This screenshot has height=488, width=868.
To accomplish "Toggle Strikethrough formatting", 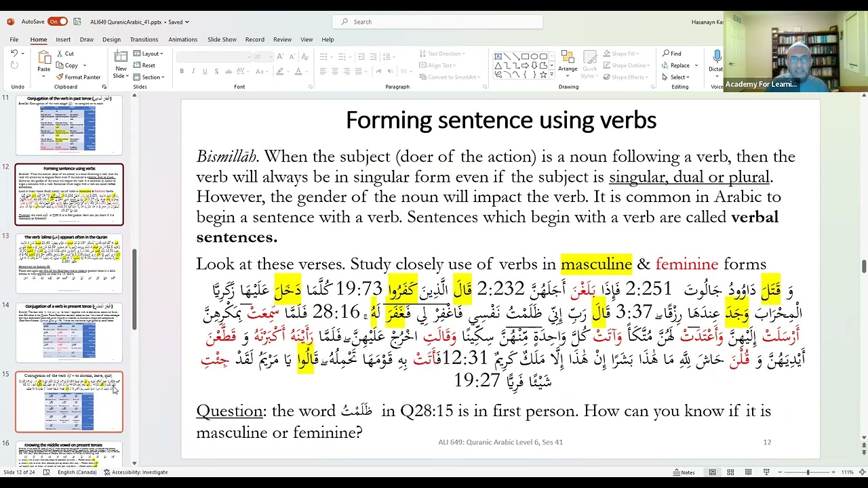I will pos(229,71).
